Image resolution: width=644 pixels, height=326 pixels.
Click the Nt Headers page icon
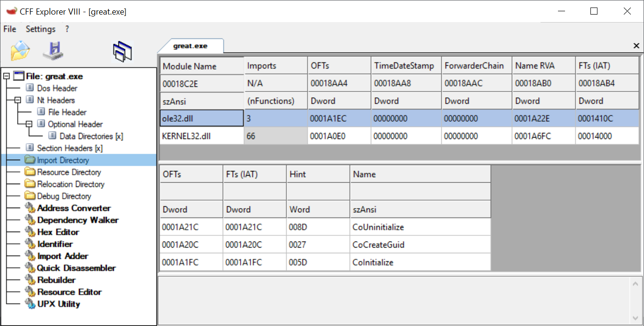click(x=30, y=100)
